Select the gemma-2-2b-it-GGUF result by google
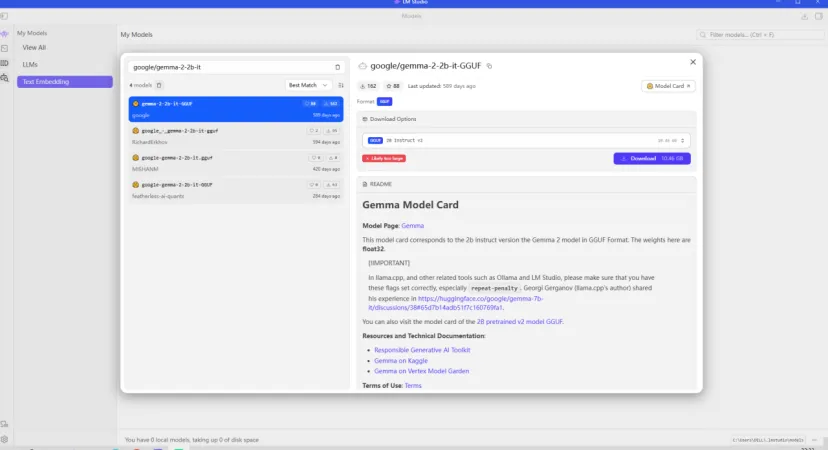The image size is (828, 450). click(x=236, y=109)
